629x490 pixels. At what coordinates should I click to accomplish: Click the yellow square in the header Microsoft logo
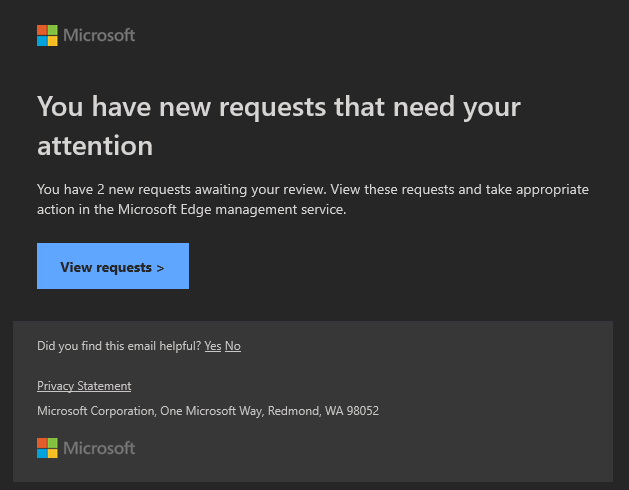click(53, 41)
